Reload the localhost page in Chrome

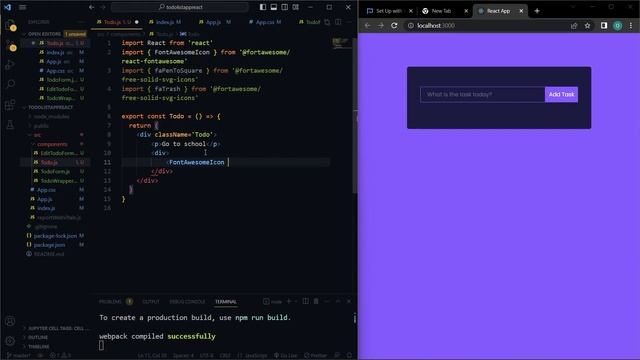[394, 25]
